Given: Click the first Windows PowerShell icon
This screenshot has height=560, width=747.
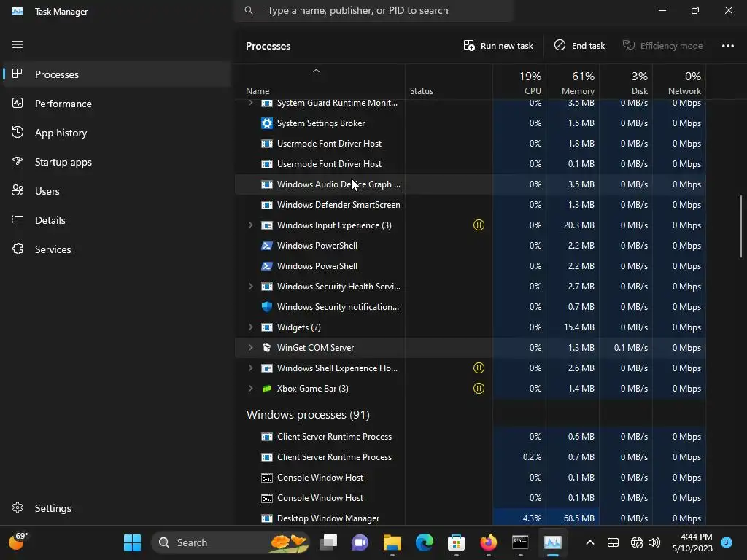Looking at the screenshot, I should point(267,246).
